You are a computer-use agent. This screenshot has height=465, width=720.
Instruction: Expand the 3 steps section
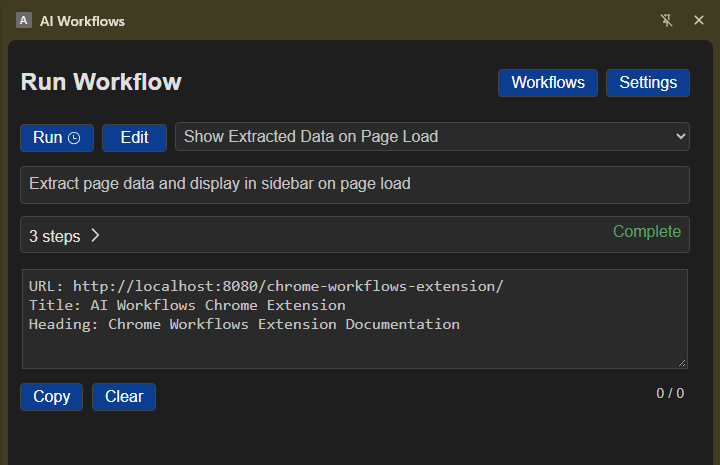tap(65, 236)
